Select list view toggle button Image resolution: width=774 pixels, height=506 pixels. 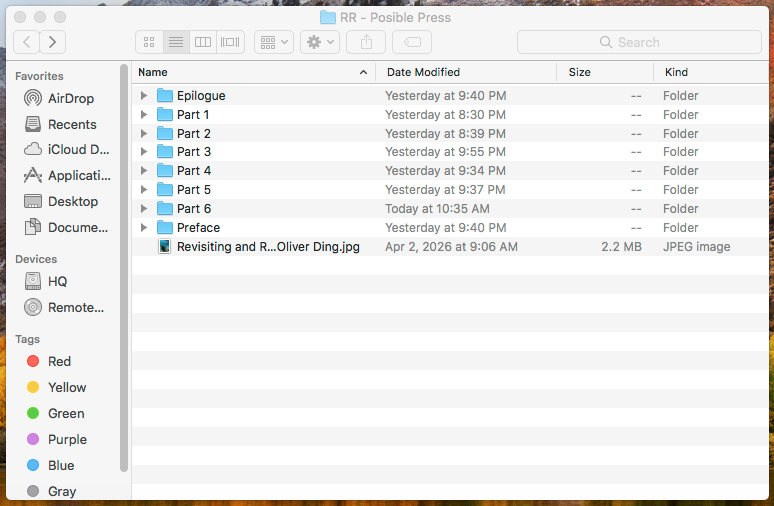(x=176, y=42)
